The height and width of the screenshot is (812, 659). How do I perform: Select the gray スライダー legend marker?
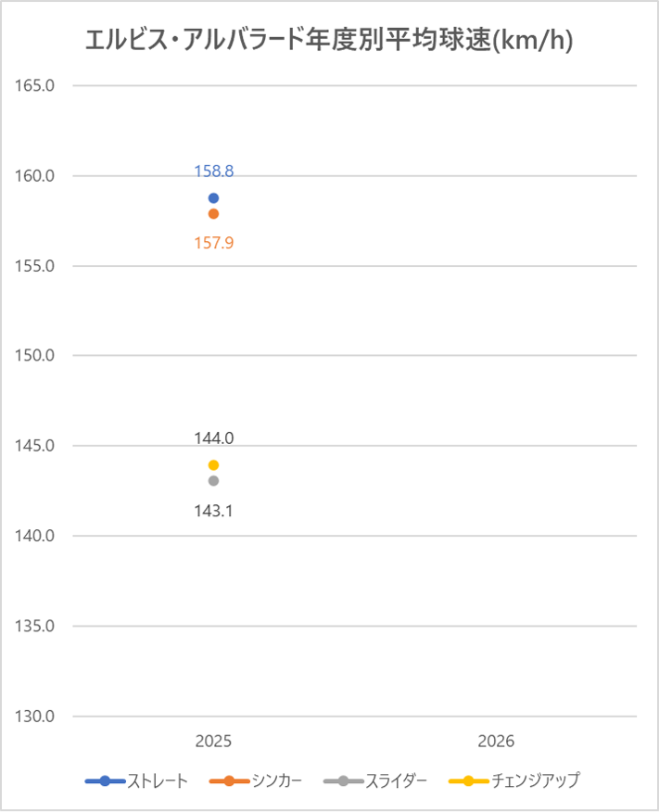[x=344, y=781]
